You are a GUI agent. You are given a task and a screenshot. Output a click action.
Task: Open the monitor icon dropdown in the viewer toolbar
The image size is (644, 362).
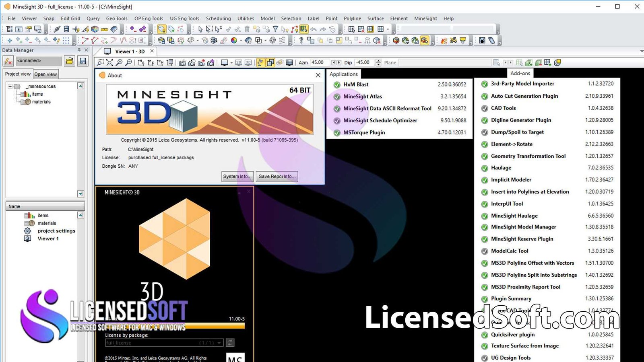[231, 62]
